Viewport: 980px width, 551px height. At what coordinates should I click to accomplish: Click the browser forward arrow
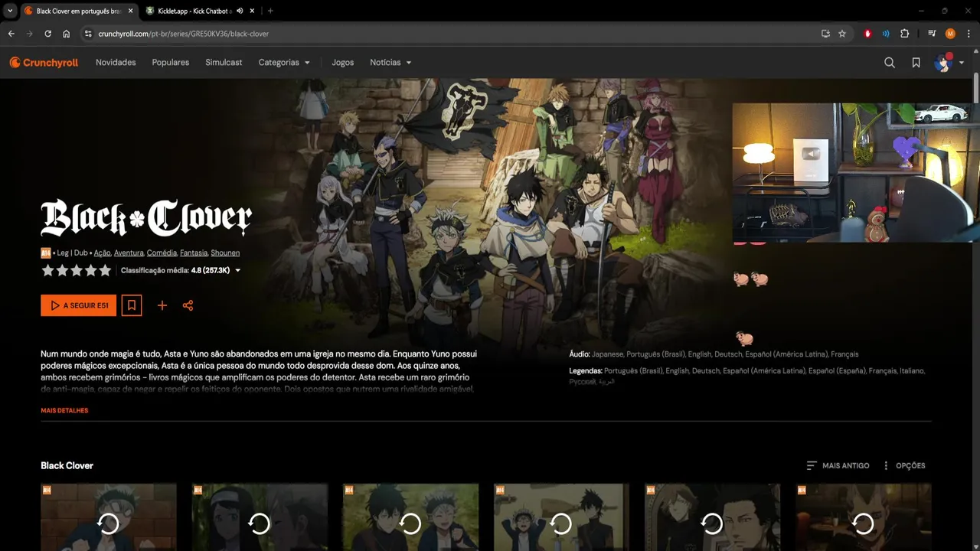click(x=30, y=34)
